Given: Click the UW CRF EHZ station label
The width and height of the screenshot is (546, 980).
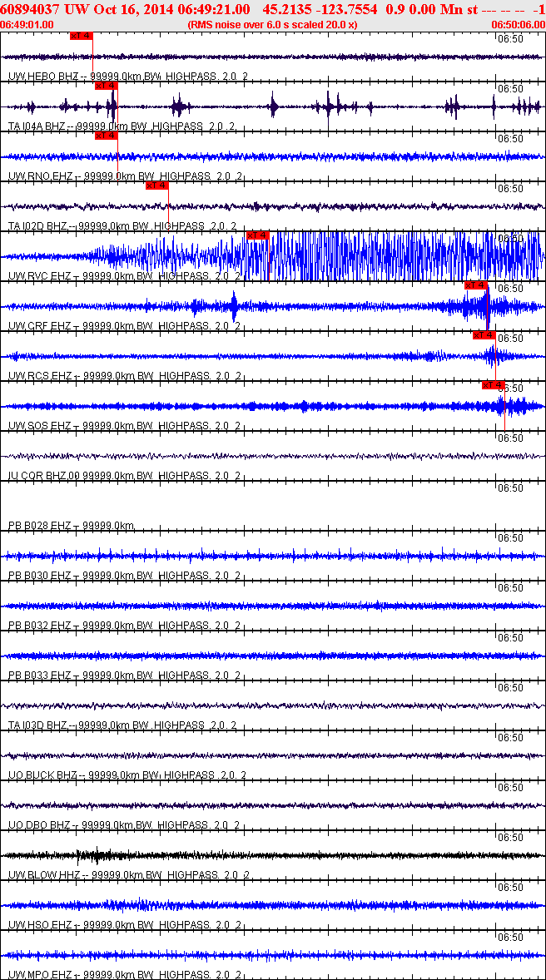Looking at the screenshot, I should coord(125,326).
